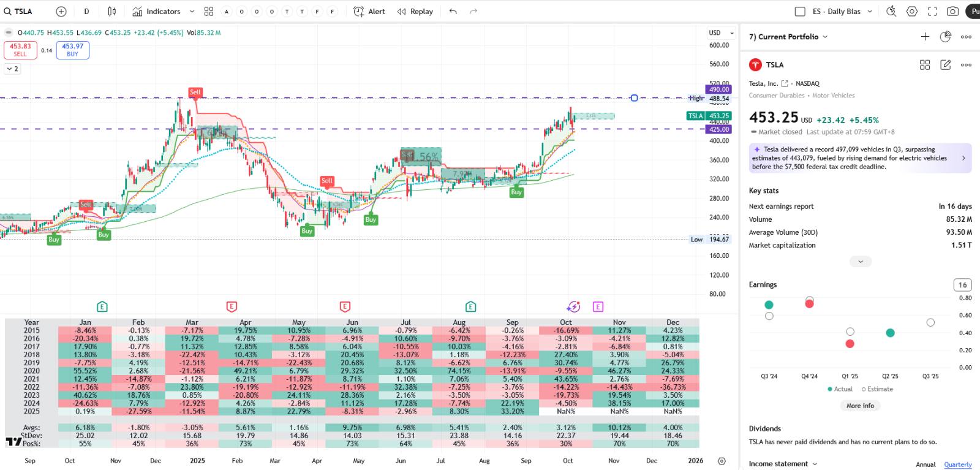980x470 pixels.
Task: Expand more Key stats with chevron
Action: pyautogui.click(x=861, y=262)
